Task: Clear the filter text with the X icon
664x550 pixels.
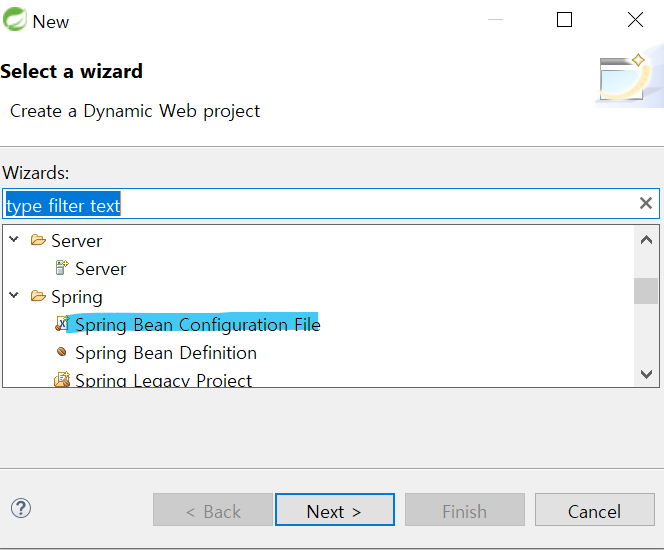Action: (x=645, y=203)
